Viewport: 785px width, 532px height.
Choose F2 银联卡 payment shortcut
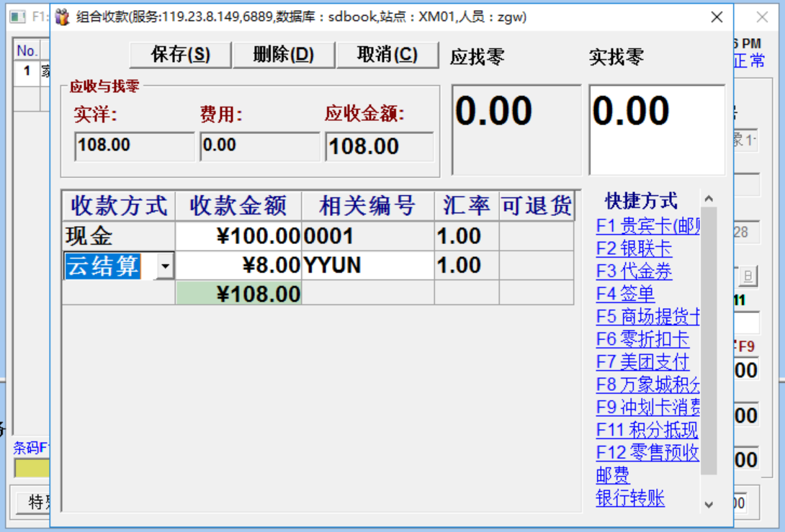pyautogui.click(x=634, y=249)
